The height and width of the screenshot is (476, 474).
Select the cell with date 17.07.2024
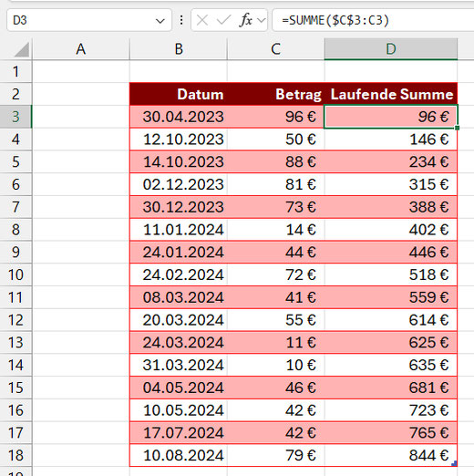coord(179,433)
